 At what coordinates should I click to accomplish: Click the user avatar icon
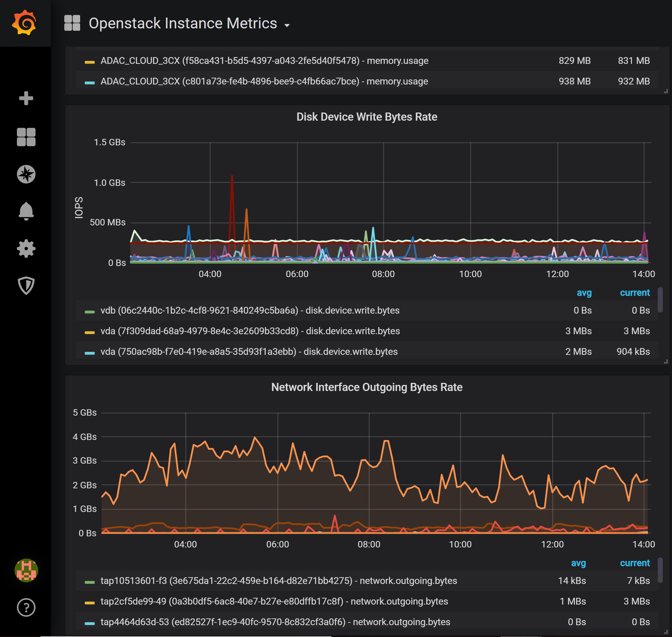26,570
